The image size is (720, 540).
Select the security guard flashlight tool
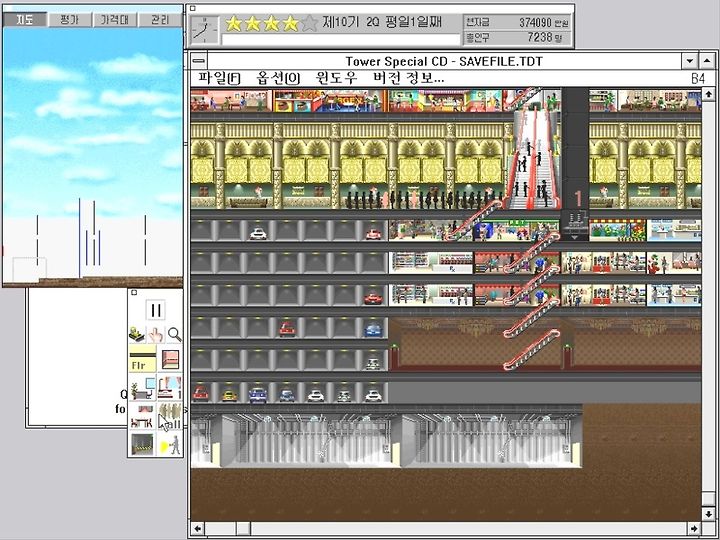(170, 444)
